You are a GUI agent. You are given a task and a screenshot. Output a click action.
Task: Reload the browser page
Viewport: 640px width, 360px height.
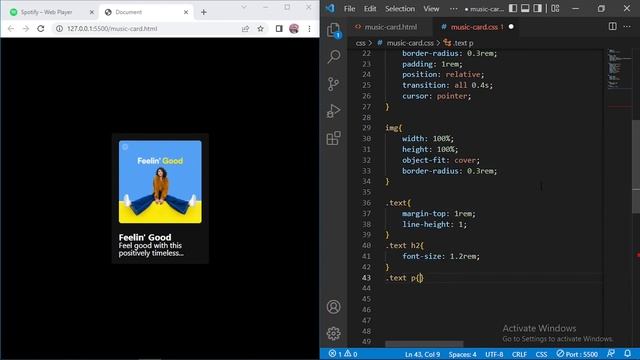pyautogui.click(x=40, y=29)
